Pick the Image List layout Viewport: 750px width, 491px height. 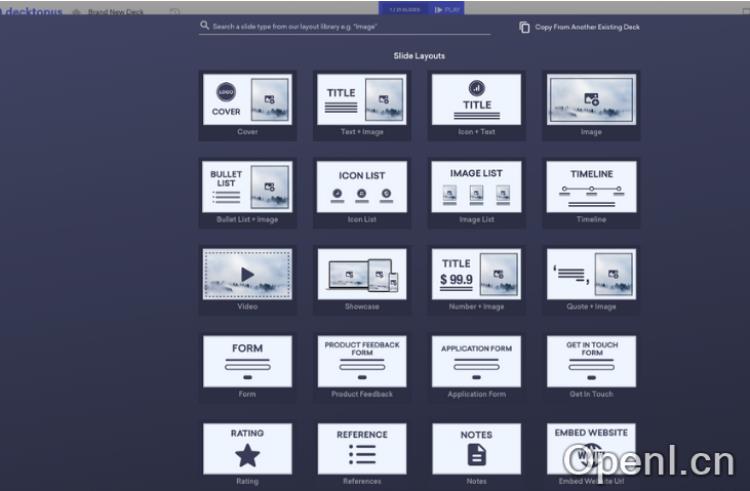(476, 187)
